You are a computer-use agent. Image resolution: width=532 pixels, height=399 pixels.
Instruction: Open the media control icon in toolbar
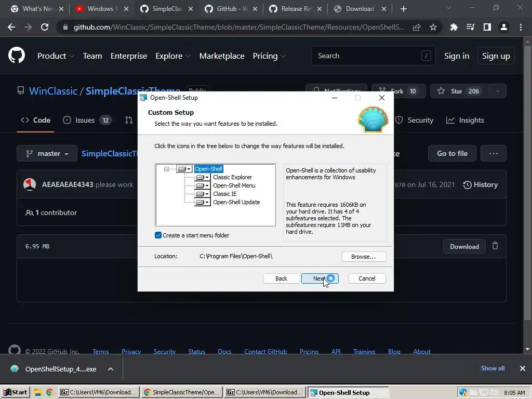(470, 27)
